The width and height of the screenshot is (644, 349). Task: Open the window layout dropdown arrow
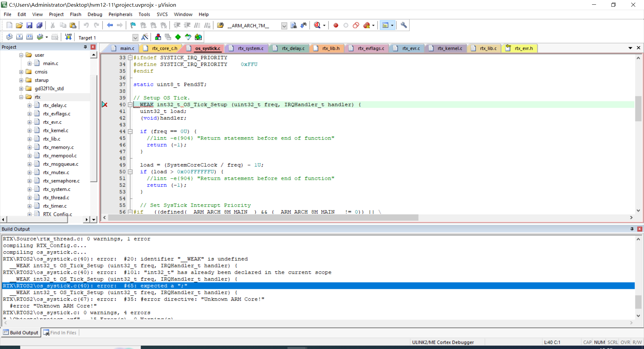pos(392,25)
